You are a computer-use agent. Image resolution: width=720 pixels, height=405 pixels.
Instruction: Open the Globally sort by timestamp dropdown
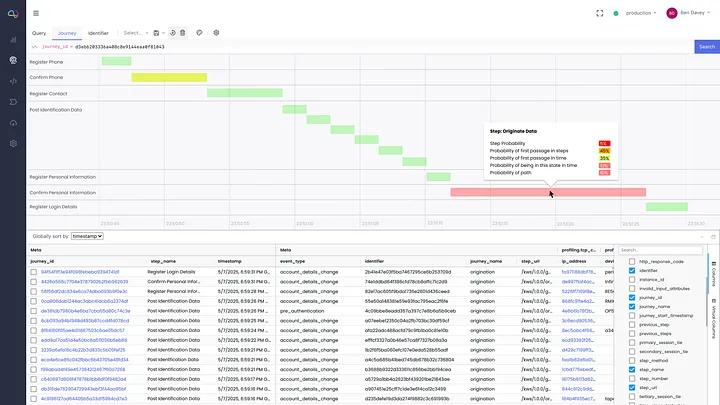tap(87, 236)
